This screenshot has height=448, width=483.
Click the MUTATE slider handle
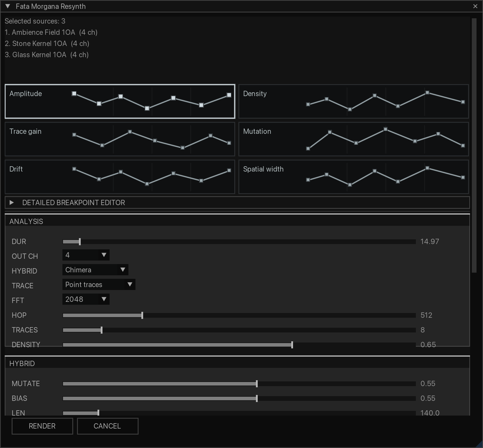(257, 384)
